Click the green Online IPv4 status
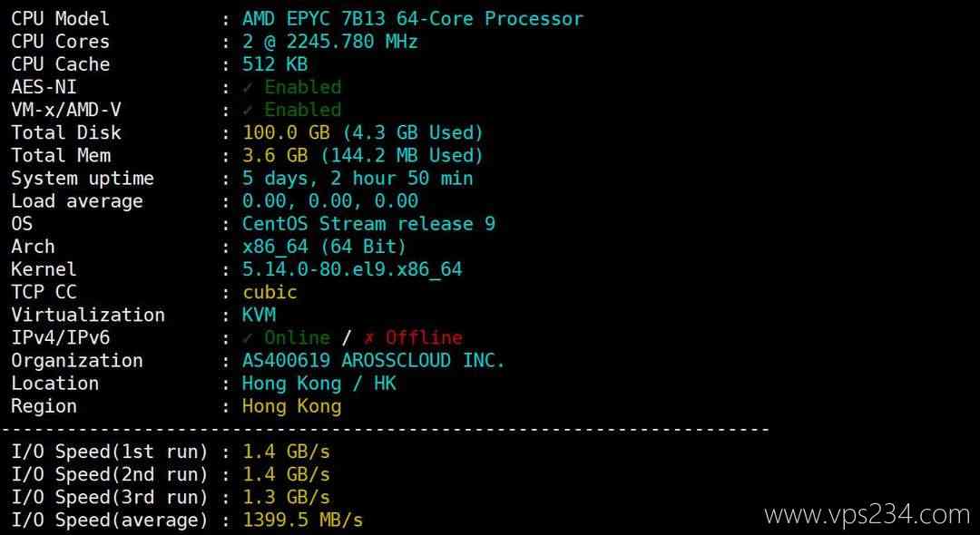 [298, 338]
